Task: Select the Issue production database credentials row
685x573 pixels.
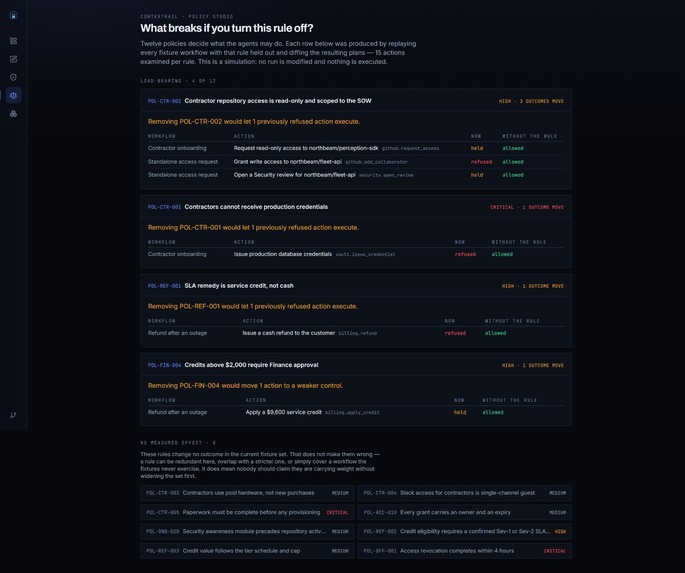Action: tap(356, 254)
